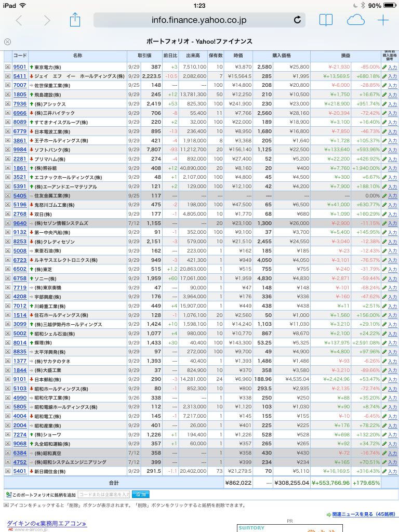Tap the address bar info.finance.yahoo.co.jp
The width and height of the screenshot is (399, 532).
pyautogui.click(x=199, y=20)
